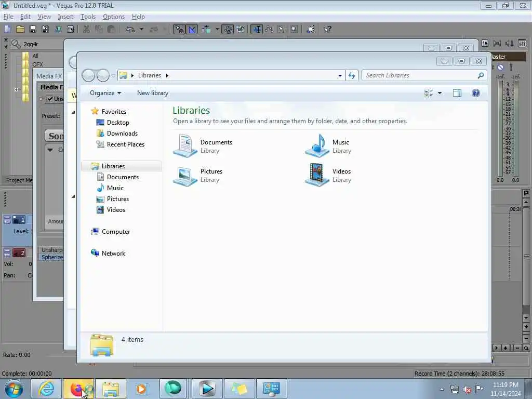Click the muted volume tray icon

(467, 390)
